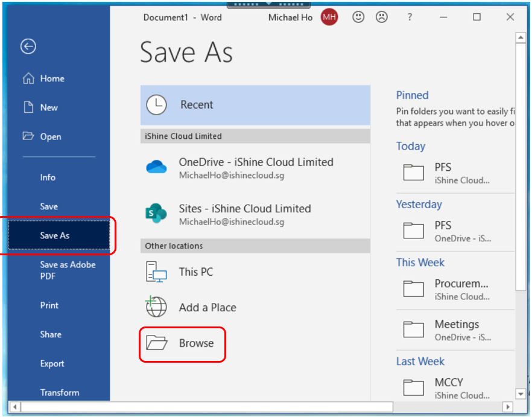This screenshot has width=532, height=417.
Task: Choose OneDrive - iShine Cloud Limited location
Action: pos(255,168)
